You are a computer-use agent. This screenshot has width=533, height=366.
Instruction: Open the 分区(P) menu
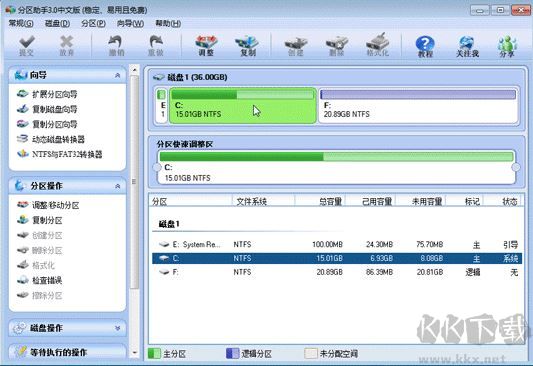pos(93,23)
